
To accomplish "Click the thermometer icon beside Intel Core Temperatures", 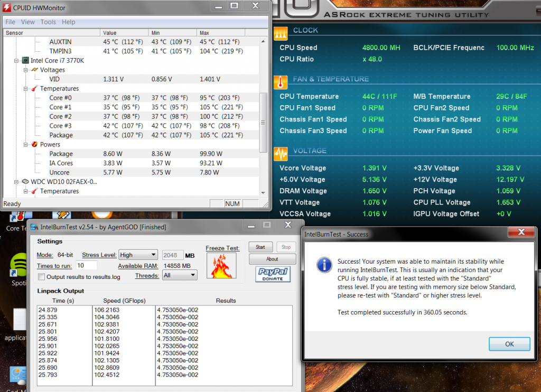I will 34,88.
